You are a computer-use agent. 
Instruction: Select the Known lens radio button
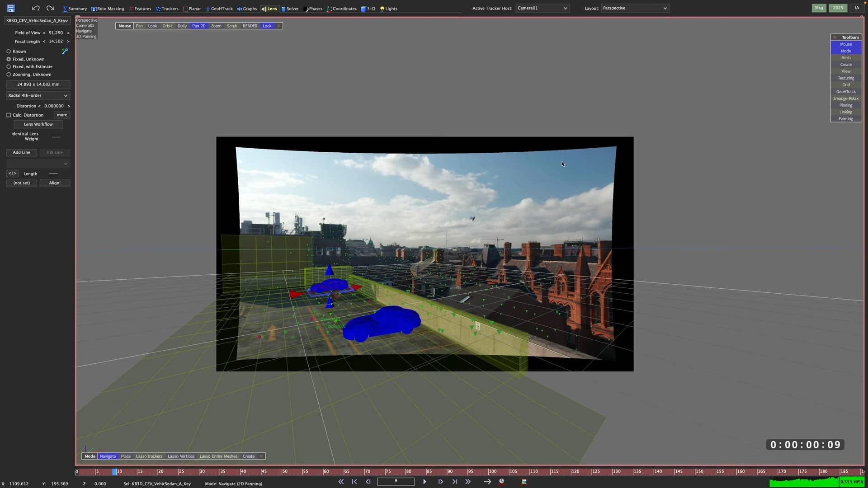(x=9, y=52)
